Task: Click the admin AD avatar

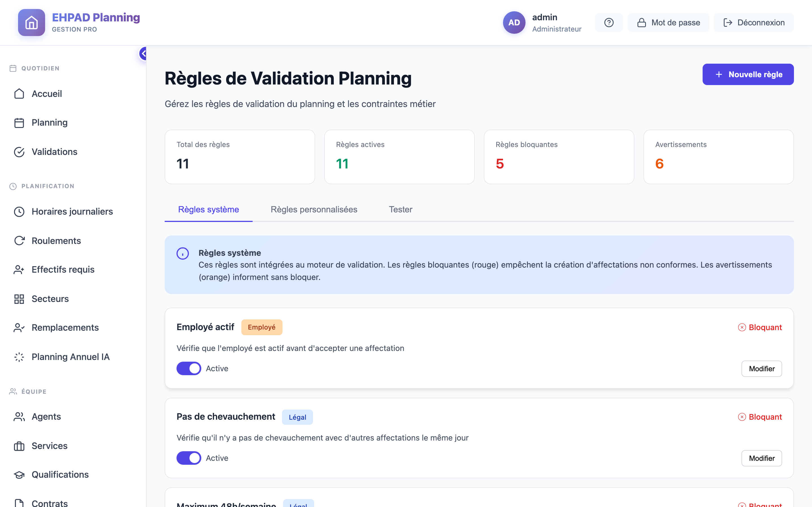Action: (x=514, y=23)
